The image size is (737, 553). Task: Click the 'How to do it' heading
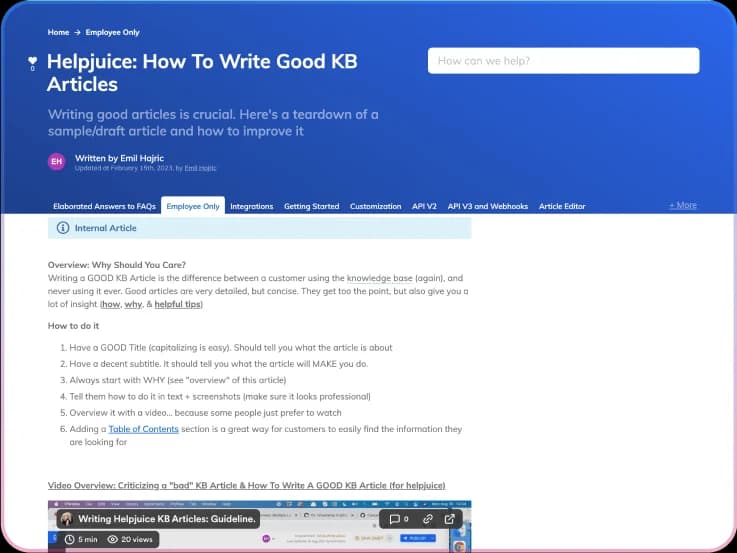coord(73,326)
